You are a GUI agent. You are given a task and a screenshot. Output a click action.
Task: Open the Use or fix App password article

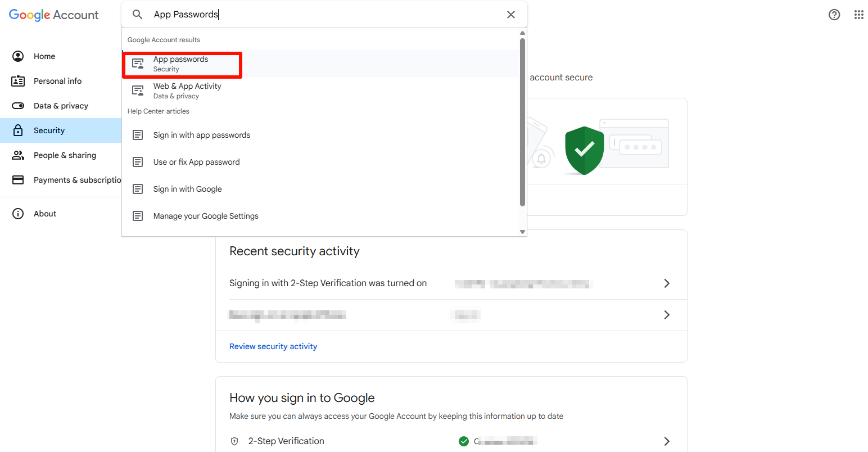click(196, 162)
